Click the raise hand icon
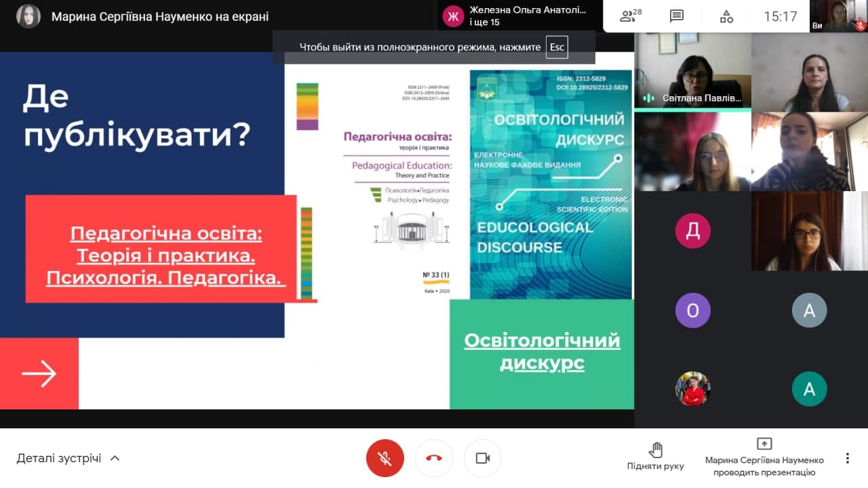Image resolution: width=868 pixels, height=488 pixels. pyautogui.click(x=655, y=450)
